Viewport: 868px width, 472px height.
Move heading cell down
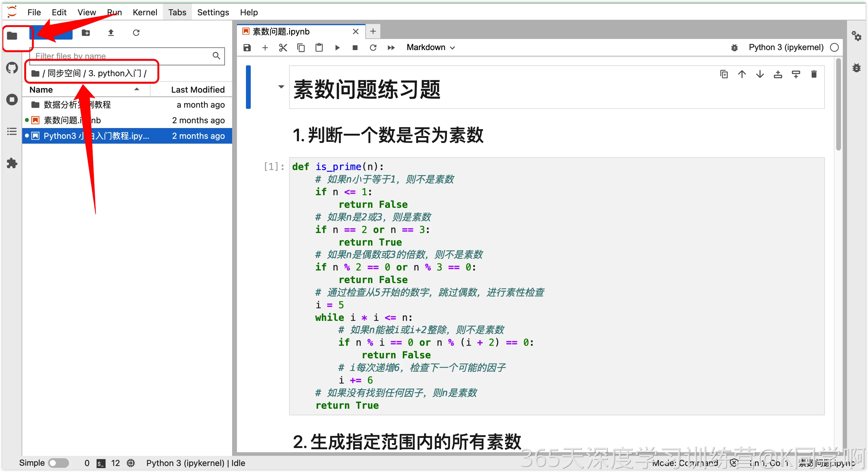tap(760, 74)
